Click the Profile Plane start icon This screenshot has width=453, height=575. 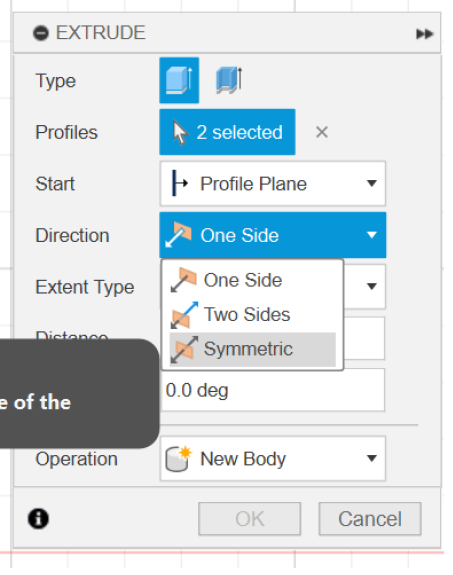pos(179,183)
